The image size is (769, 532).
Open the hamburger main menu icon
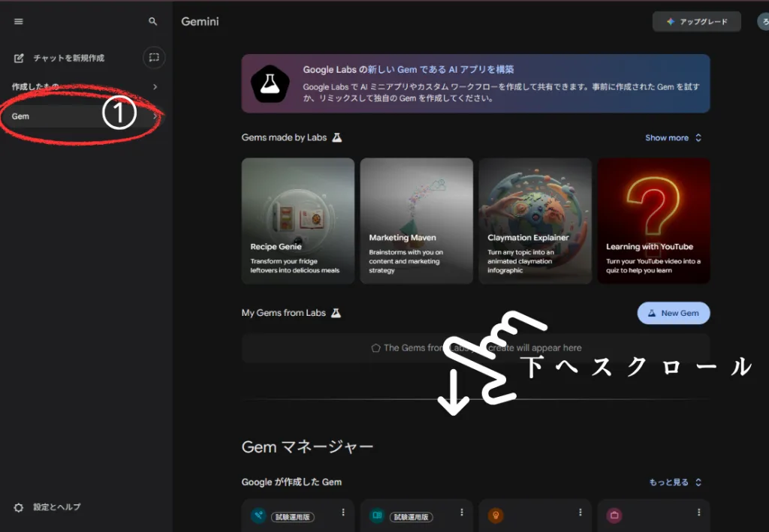[x=19, y=22]
